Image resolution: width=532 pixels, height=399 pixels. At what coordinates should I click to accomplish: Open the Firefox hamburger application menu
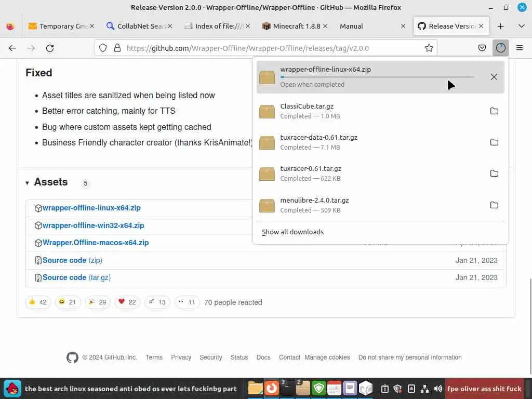click(520, 48)
